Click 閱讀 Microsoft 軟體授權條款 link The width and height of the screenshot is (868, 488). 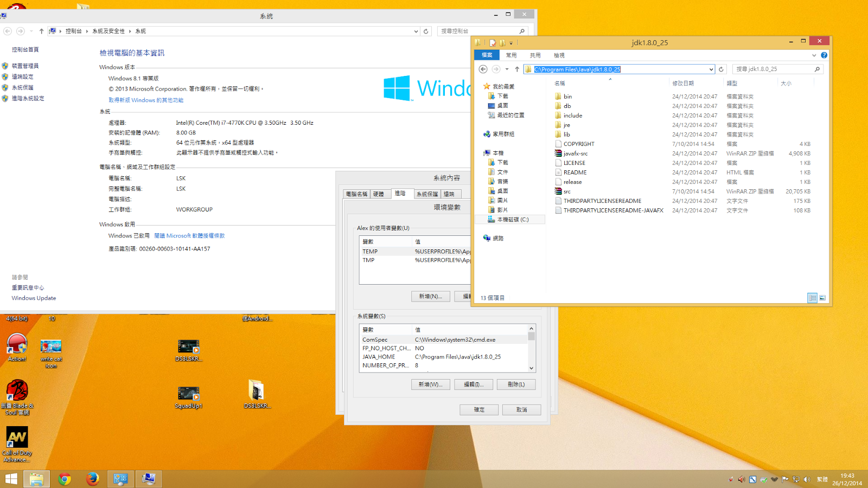click(189, 236)
